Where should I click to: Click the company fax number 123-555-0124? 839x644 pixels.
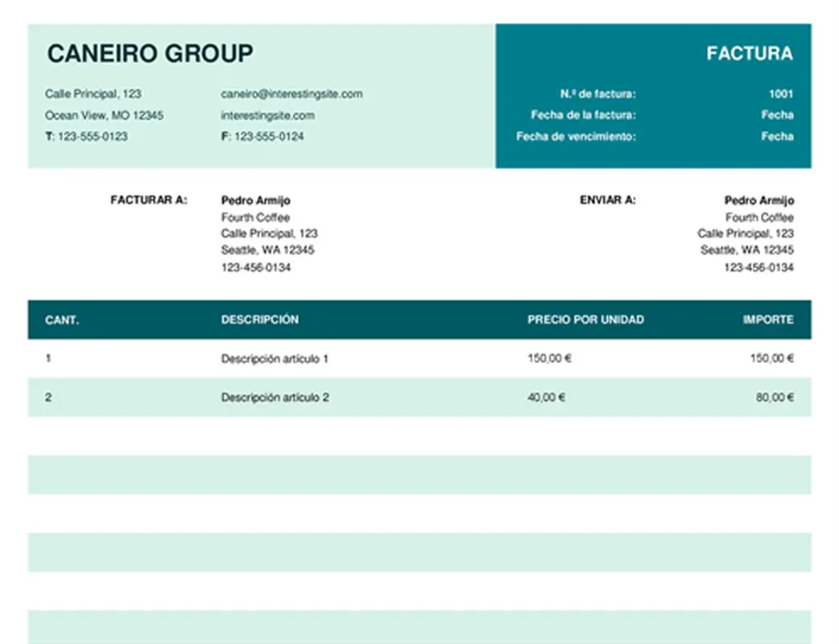tap(269, 137)
